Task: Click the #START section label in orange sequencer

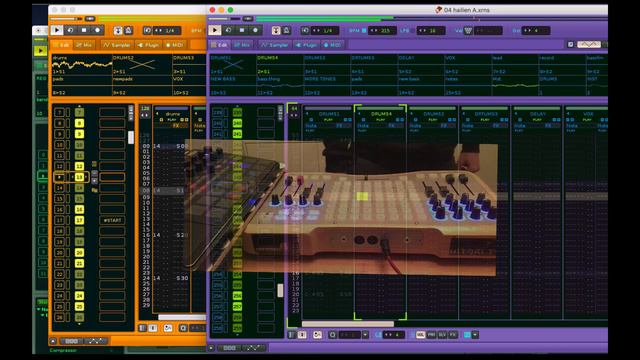Action: click(x=112, y=220)
